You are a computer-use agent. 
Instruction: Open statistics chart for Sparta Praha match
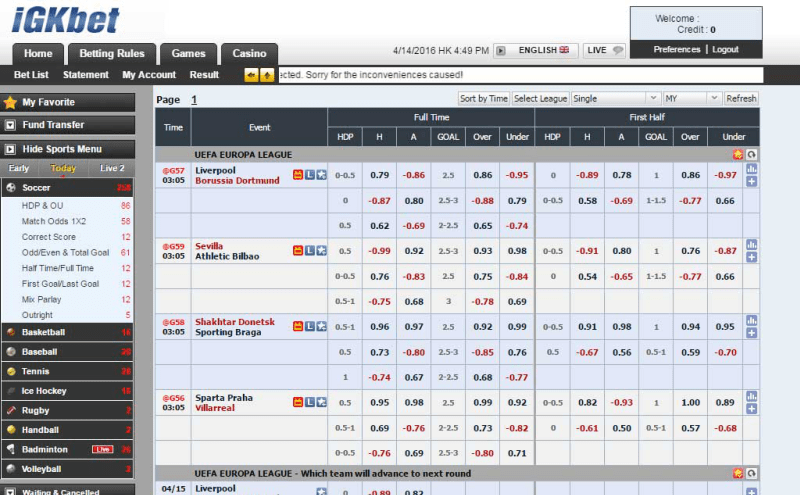(x=752, y=397)
